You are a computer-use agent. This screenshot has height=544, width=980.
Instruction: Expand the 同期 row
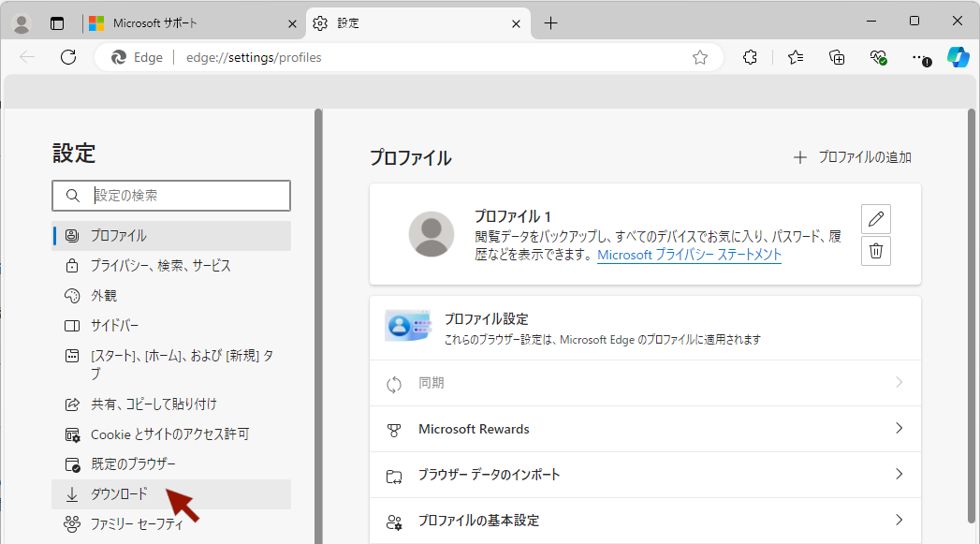tap(645, 383)
